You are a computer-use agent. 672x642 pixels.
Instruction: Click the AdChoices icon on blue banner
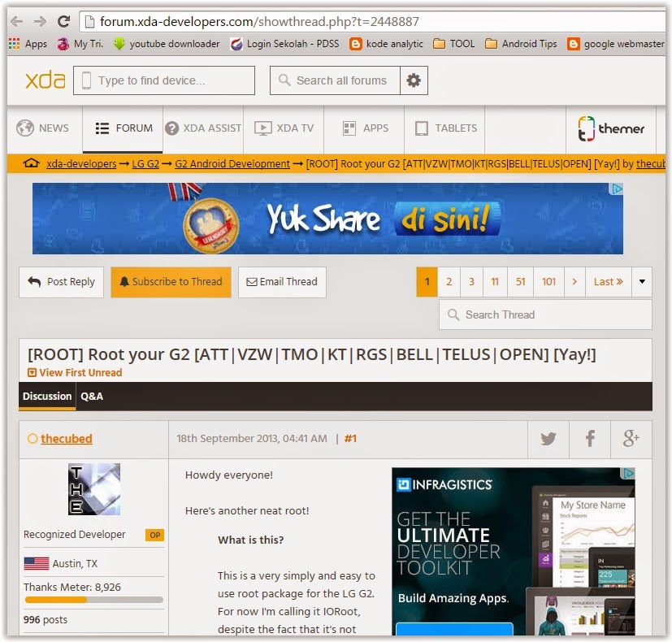(x=617, y=189)
